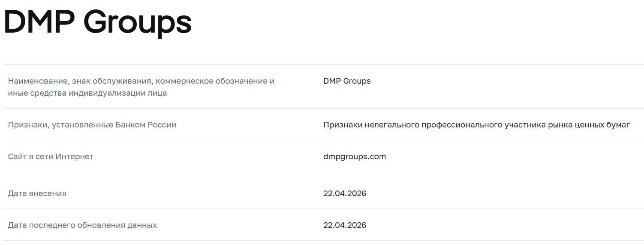Click the large "DMP Groups" page heading
This screenshot has height=245, width=644.
[97, 22]
